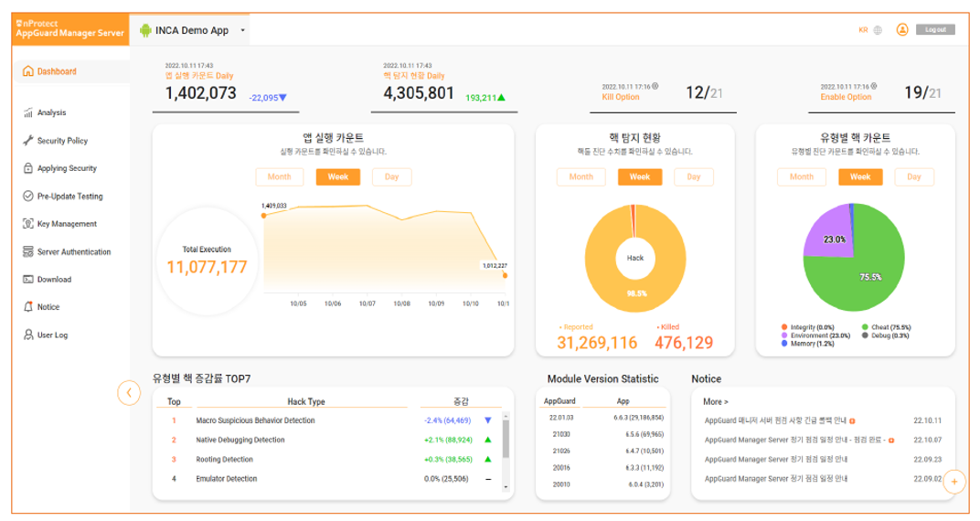Viewport: 980px width, 521px height.
Task: Open the Pre-Update Testing menu item
Action: [69, 197]
